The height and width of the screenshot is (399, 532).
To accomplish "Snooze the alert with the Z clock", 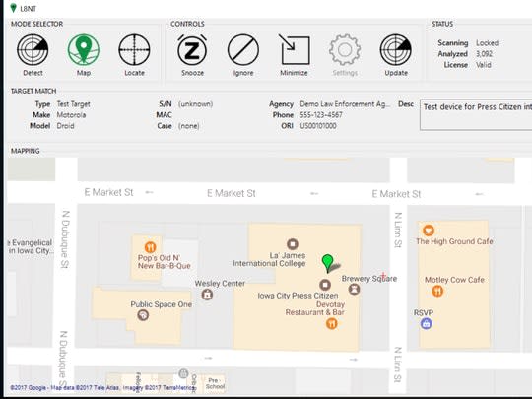I will 192,50.
